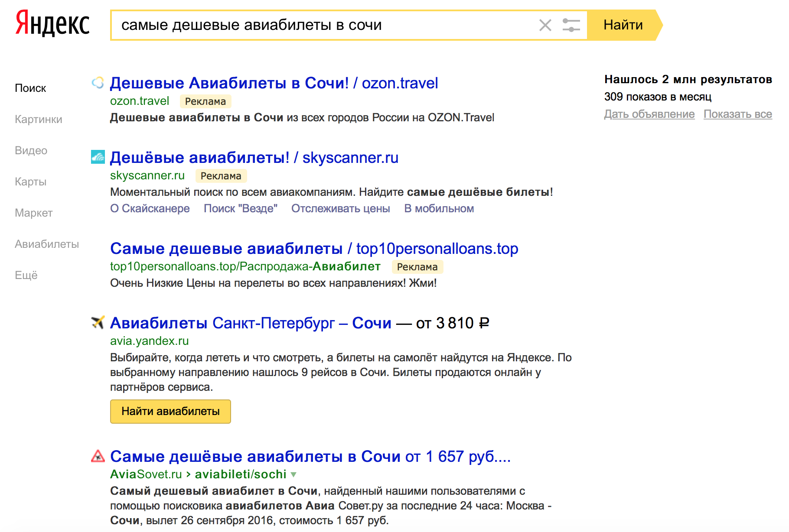This screenshot has width=789, height=532.
Task: Click the 309 показов в месяц text
Action: pyautogui.click(x=658, y=97)
